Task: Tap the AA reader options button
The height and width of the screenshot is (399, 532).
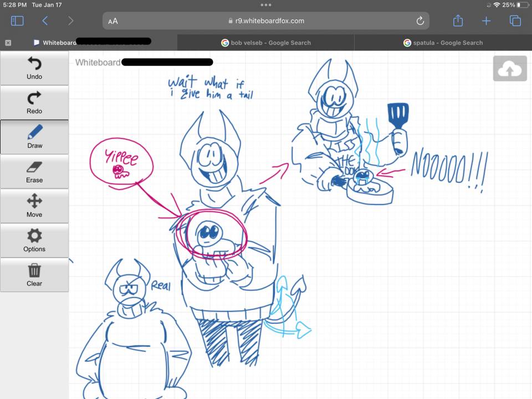Action: coord(113,21)
